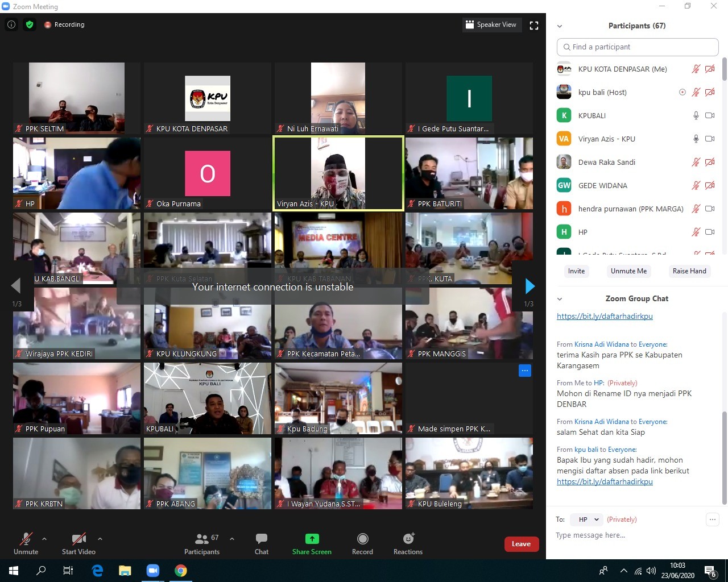The width and height of the screenshot is (728, 582).
Task: Click the Share Screen icon
Action: (x=312, y=539)
